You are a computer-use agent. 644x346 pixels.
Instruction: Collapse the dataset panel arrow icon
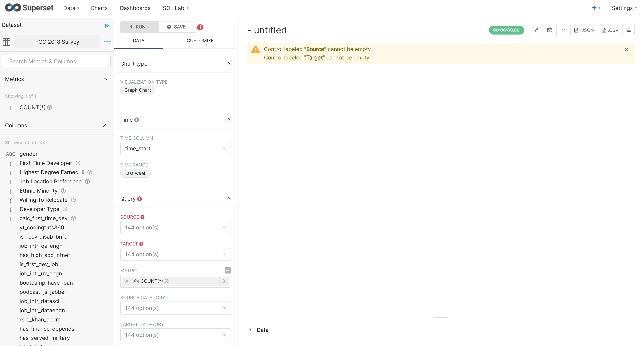point(107,26)
